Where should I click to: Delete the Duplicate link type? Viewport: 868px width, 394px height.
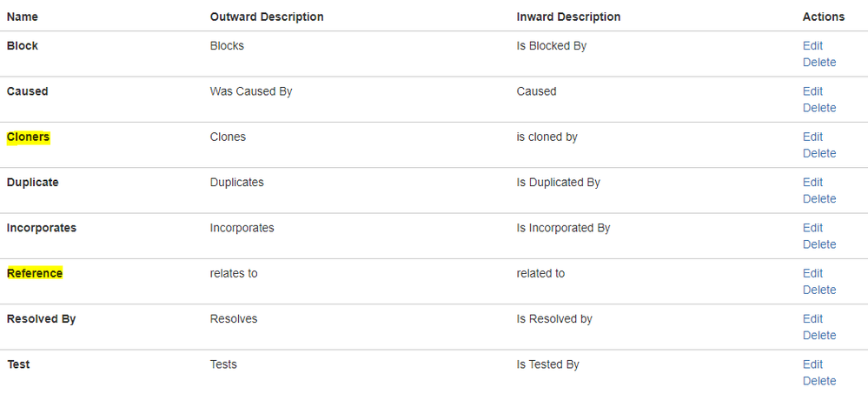click(x=819, y=199)
